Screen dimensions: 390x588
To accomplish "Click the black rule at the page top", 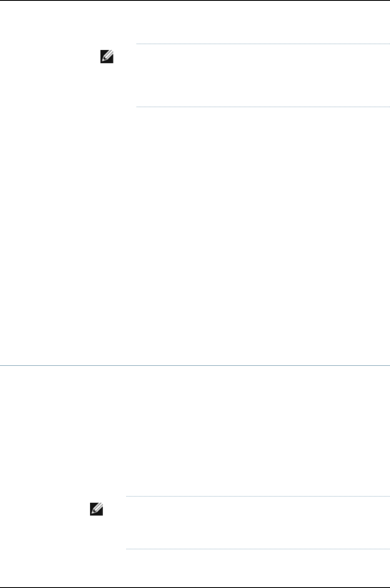I will [x=195, y=1].
